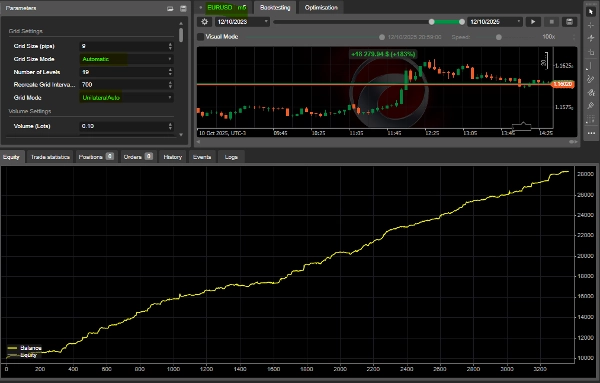The height and width of the screenshot is (383, 600).
Task: Open the Grid Size Mode dropdown
Action: 126,59
